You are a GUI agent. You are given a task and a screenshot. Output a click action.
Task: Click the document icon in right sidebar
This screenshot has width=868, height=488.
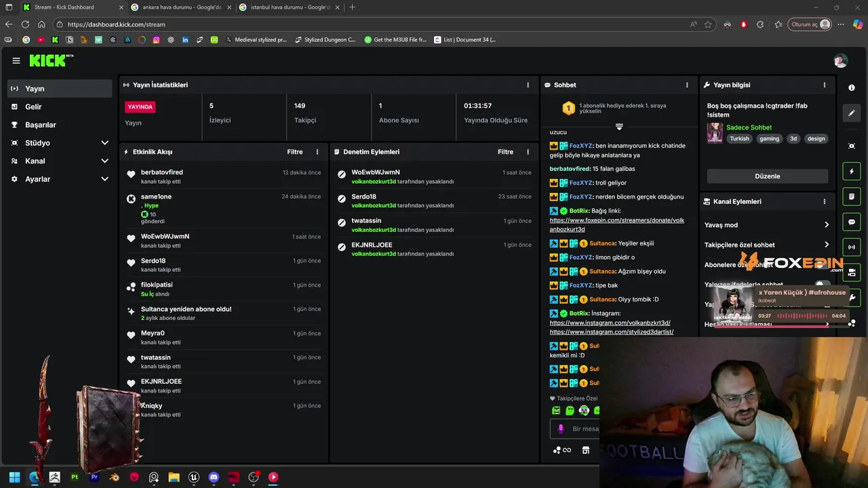click(x=852, y=197)
